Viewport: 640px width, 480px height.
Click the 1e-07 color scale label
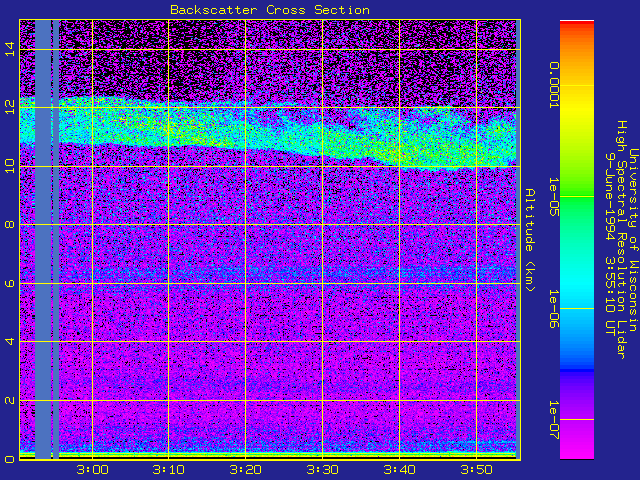(x=553, y=420)
